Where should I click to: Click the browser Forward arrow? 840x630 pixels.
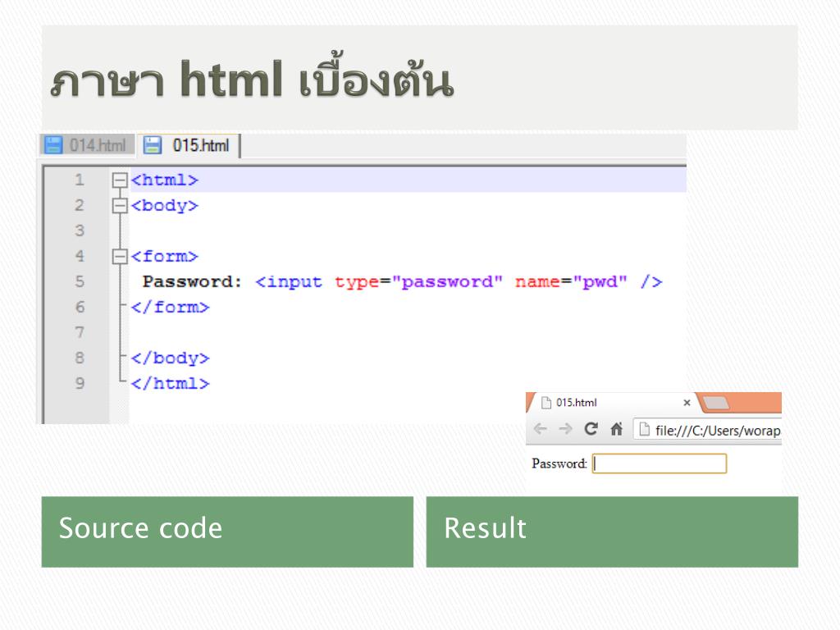tap(565, 428)
